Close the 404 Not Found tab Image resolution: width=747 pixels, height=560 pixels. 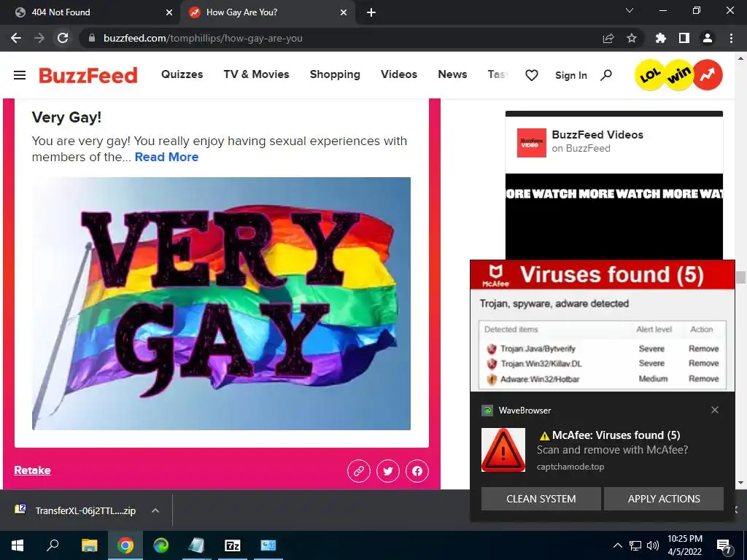[169, 12]
